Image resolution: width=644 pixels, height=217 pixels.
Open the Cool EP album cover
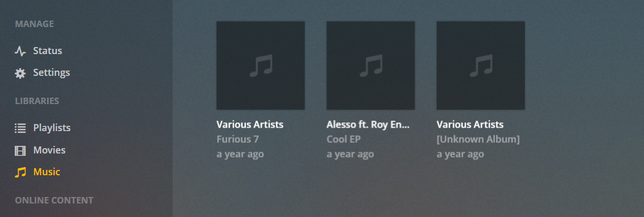pyautogui.click(x=370, y=65)
